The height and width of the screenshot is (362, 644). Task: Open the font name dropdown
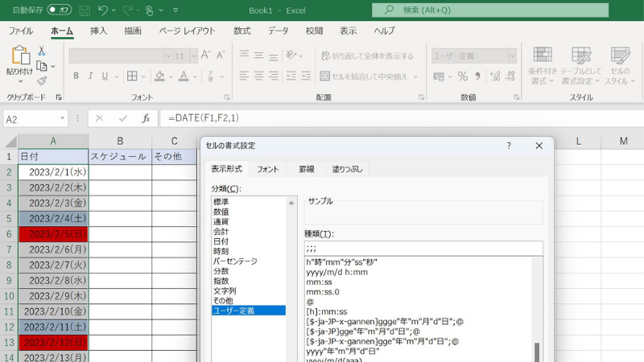pos(167,56)
